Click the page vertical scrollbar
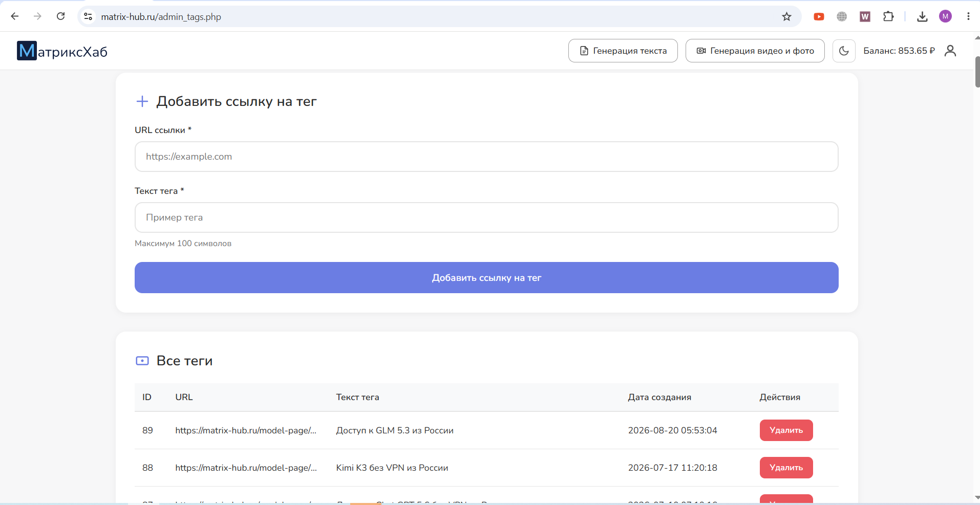The image size is (980, 505). coord(977,72)
